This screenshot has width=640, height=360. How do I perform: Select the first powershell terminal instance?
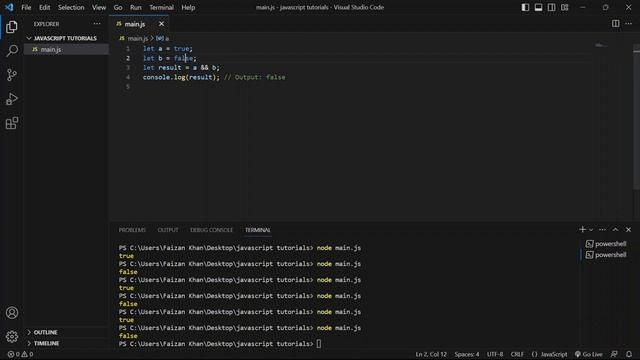(x=606, y=244)
